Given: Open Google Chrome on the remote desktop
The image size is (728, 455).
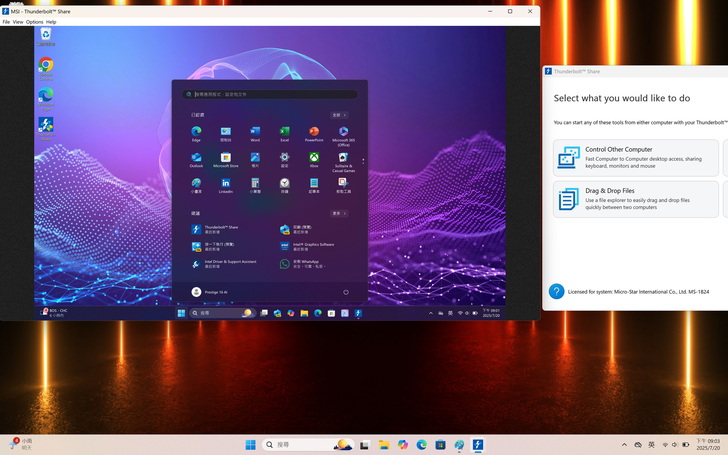Looking at the screenshot, I should tap(46, 65).
